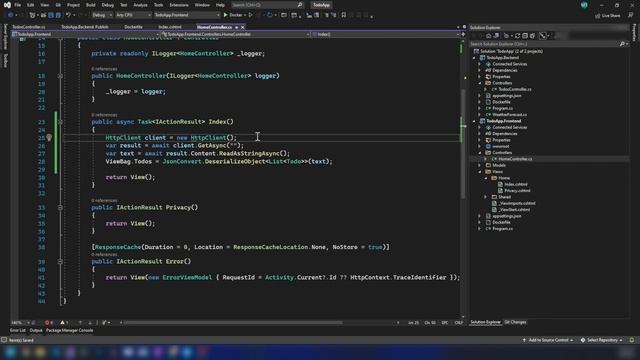Select wwwroot folder in Solution Explorer
The image size is (640, 360).
pyautogui.click(x=500, y=147)
